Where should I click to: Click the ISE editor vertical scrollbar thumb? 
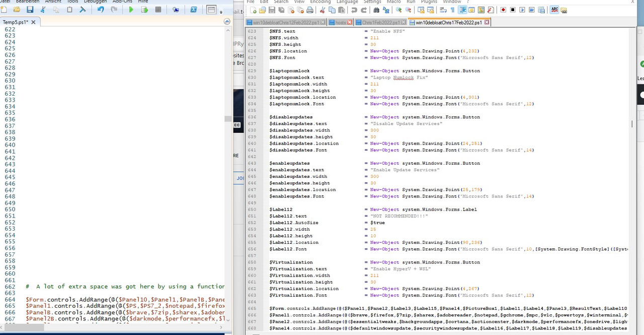[227, 119]
